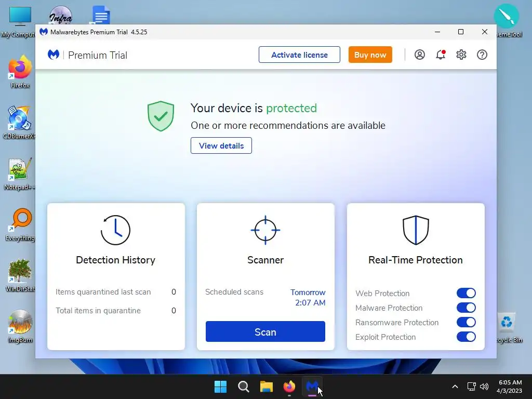Image resolution: width=532 pixels, height=399 pixels.
Task: Open the help question mark icon
Action: pos(482,55)
